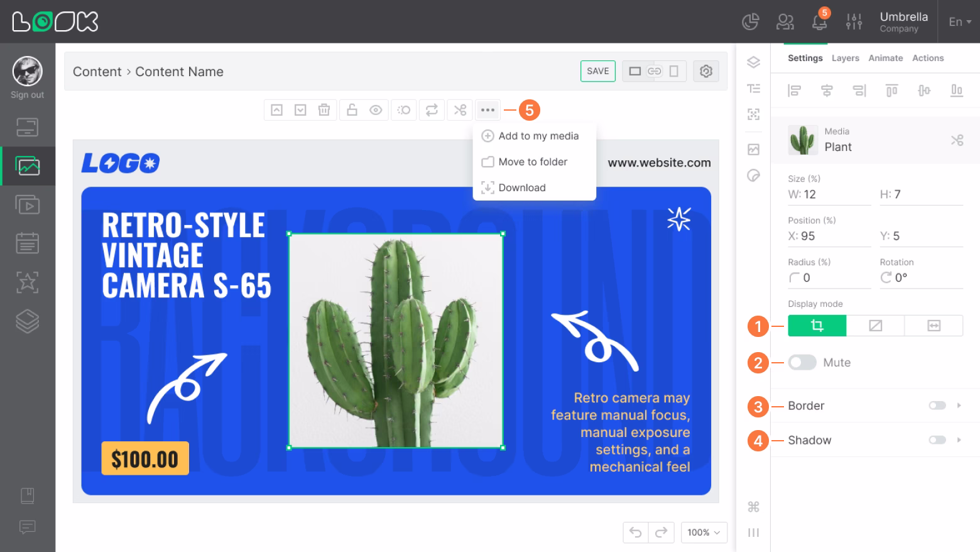Viewport: 980px width, 552px height.
Task: Open the chat support icon in sidebar
Action: [x=28, y=527]
